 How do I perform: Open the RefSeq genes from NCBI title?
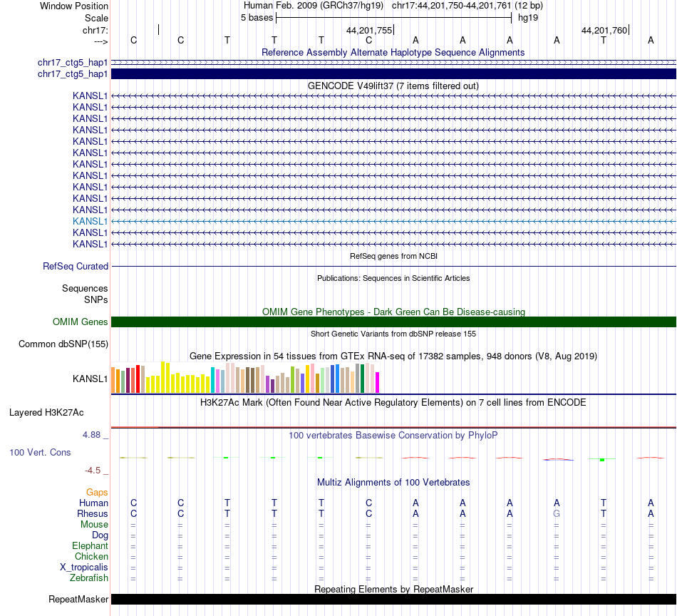click(393, 256)
